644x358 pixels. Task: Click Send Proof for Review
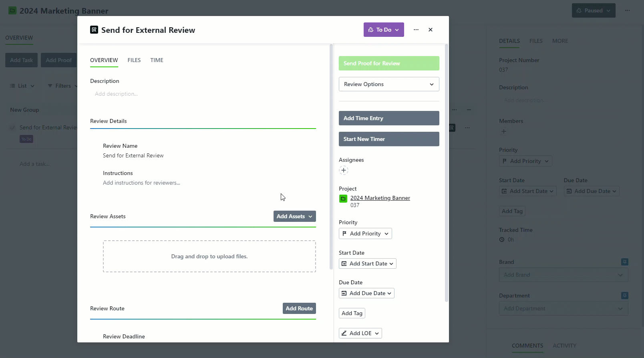(x=389, y=63)
